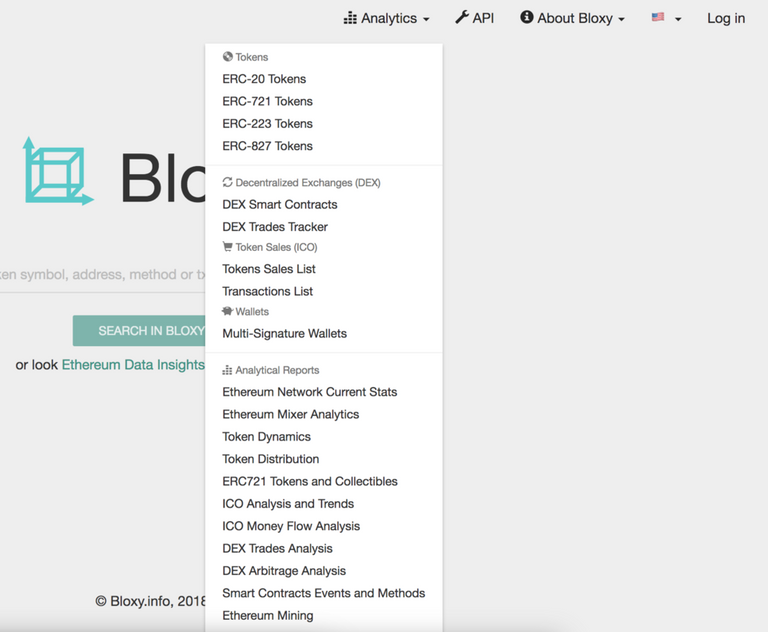Open Multi-Signature Wallets
768x632 pixels.
[284, 333]
